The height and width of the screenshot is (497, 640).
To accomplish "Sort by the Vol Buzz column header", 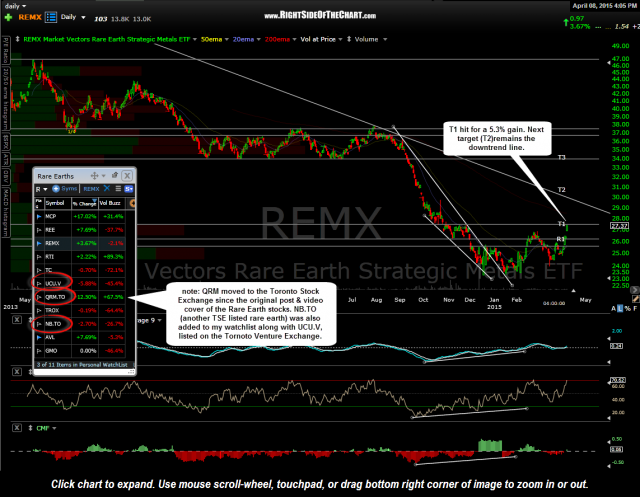I will pos(112,203).
